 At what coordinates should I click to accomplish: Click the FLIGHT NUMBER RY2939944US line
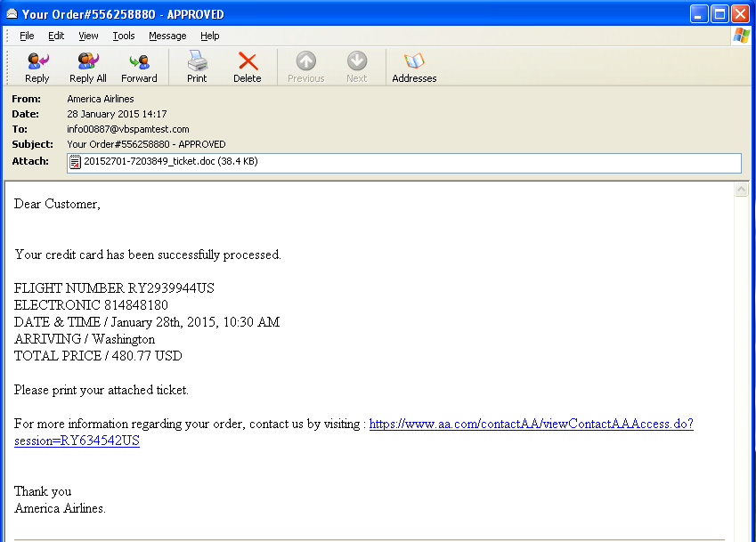click(x=114, y=288)
